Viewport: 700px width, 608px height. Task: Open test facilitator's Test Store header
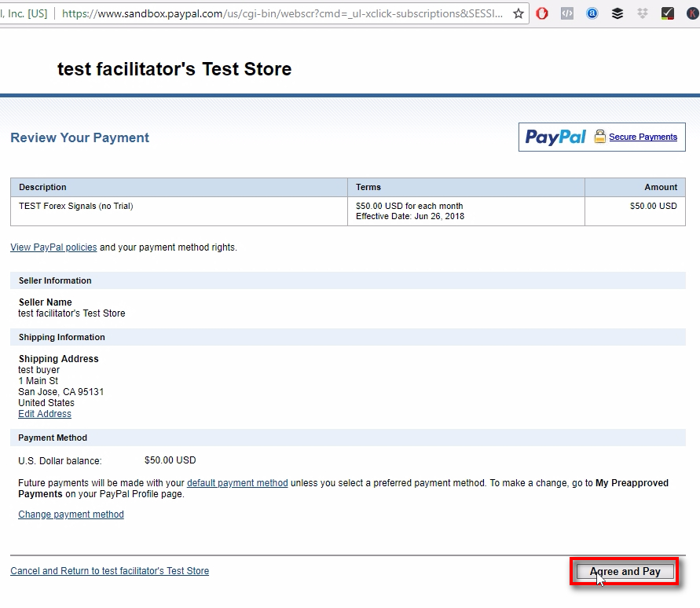[x=174, y=69]
